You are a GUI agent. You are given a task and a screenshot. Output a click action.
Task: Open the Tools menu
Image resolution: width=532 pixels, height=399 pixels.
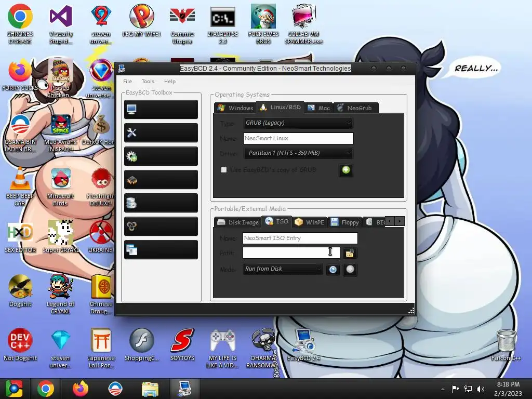(x=148, y=82)
